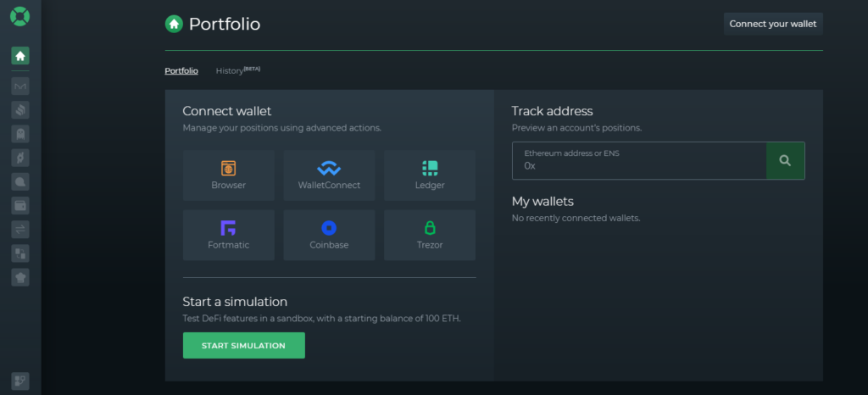Click the START SIMULATION button
The width and height of the screenshot is (868, 395).
coord(244,345)
